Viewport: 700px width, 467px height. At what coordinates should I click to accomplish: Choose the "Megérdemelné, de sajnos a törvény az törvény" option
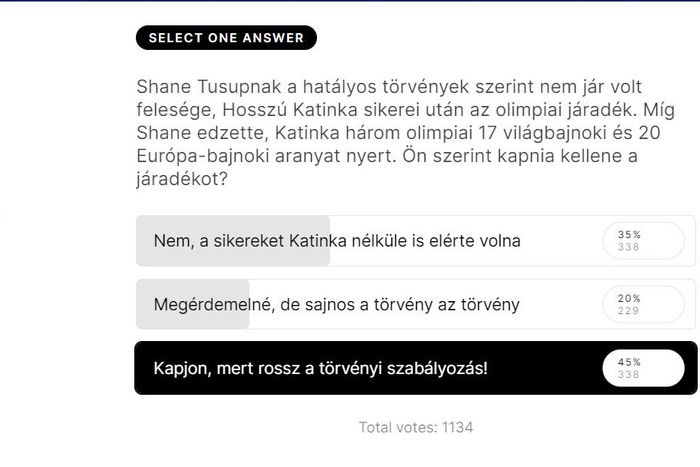(x=336, y=304)
